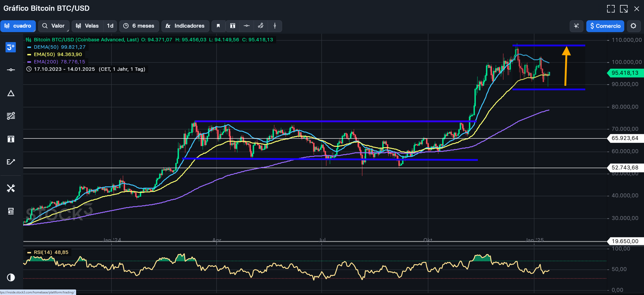The height and width of the screenshot is (295, 644).
Task: Click the AI sparkle icon
Action: (x=576, y=26)
